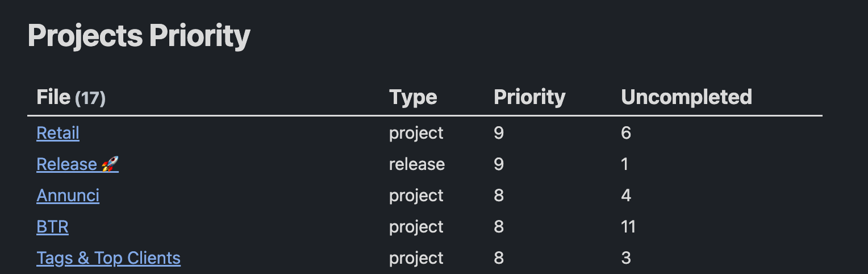Click the Priority value in Retail row

[x=499, y=133]
